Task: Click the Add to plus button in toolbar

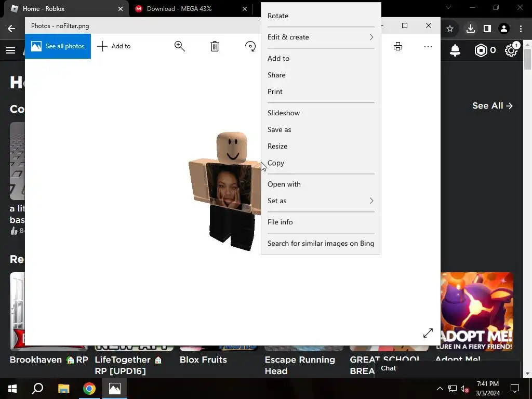Action: tap(114, 46)
